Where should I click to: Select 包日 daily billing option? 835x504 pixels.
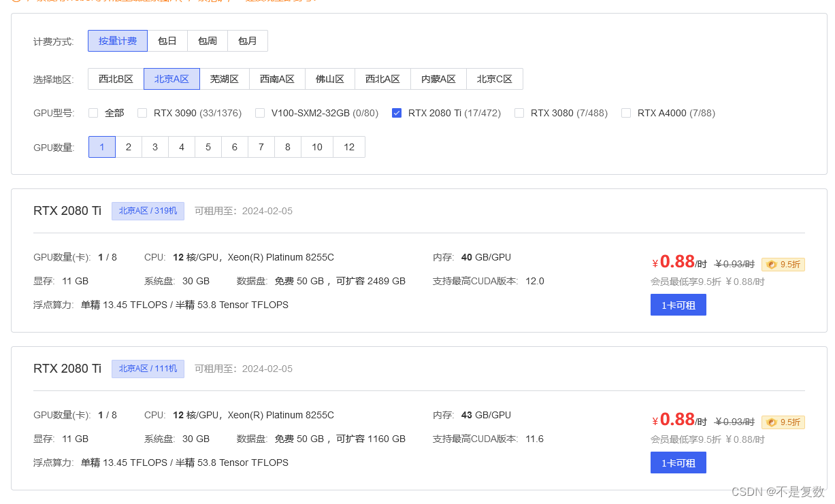point(167,41)
